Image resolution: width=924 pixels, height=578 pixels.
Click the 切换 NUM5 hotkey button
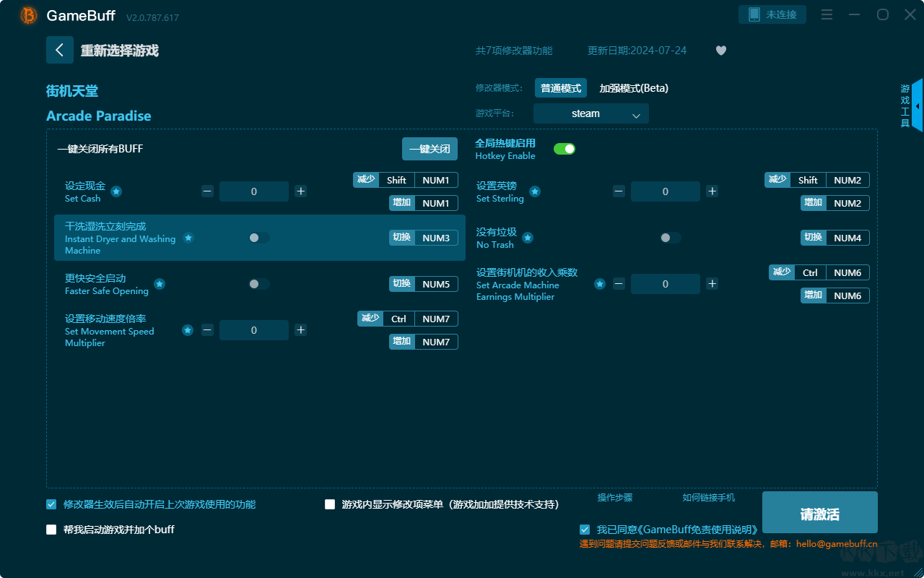tap(424, 284)
